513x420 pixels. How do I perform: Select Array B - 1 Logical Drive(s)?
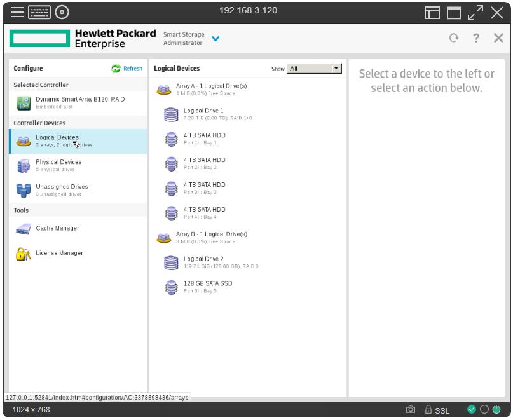[x=211, y=234]
